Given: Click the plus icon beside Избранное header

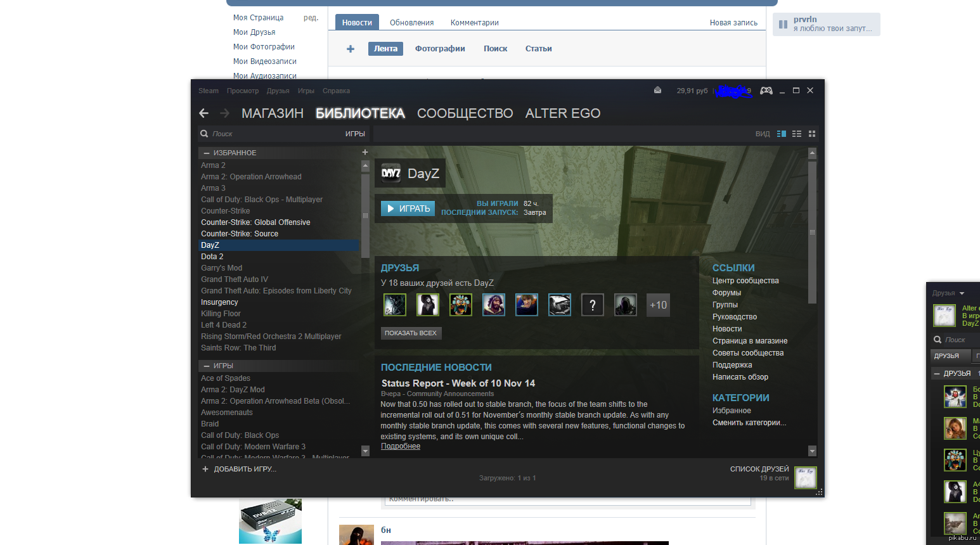Looking at the screenshot, I should [x=364, y=152].
